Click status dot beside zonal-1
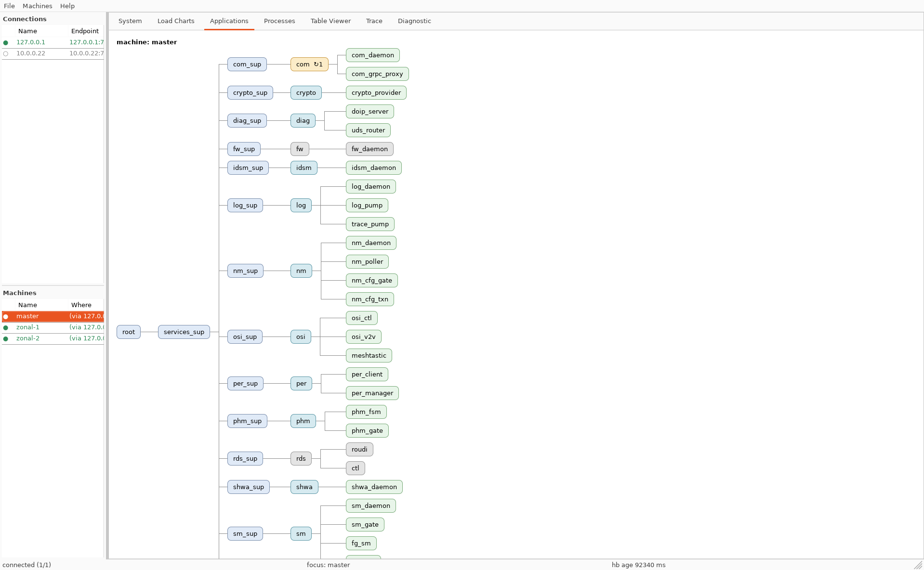924x570 pixels. click(x=6, y=328)
